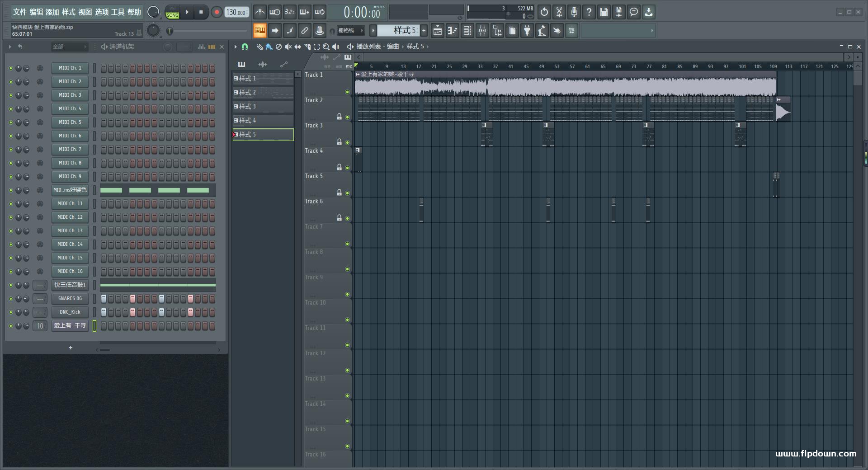Open the 文件 menu
The image size is (868, 470).
click(x=20, y=12)
